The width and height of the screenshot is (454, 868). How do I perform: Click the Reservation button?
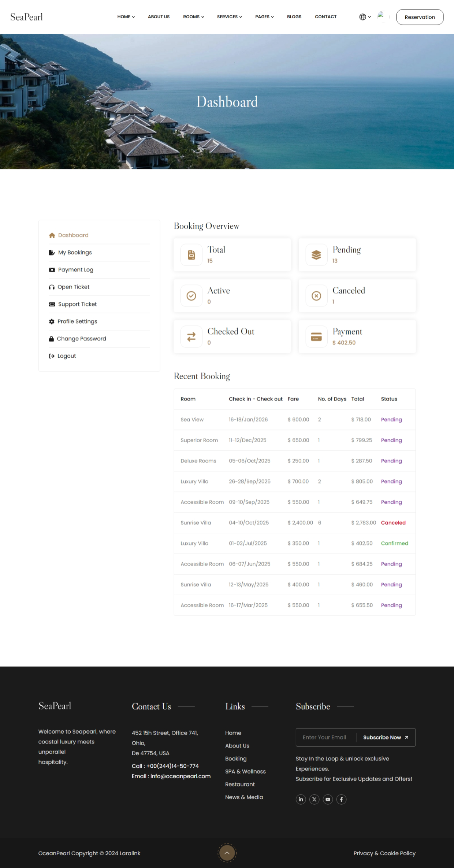pos(420,17)
